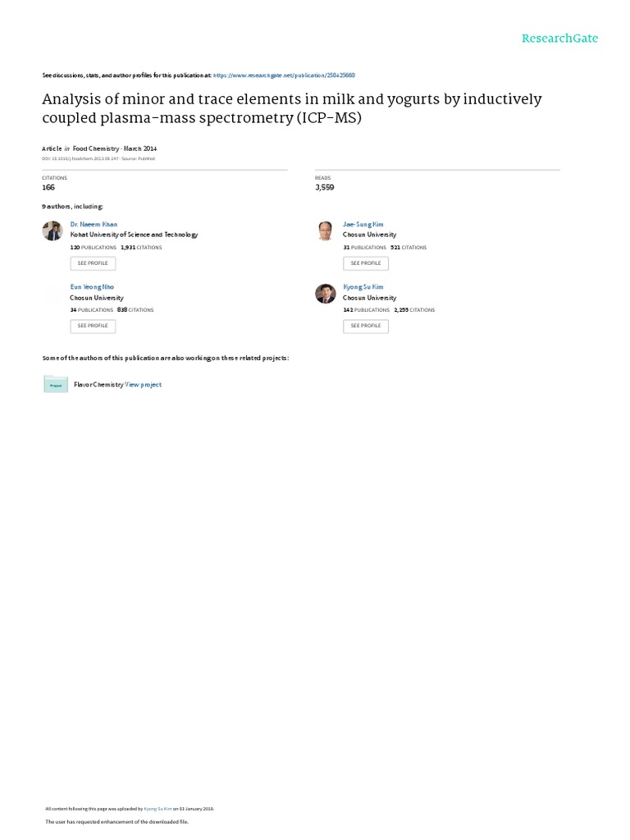Open Kyong Su Kim author name link

pos(363,287)
